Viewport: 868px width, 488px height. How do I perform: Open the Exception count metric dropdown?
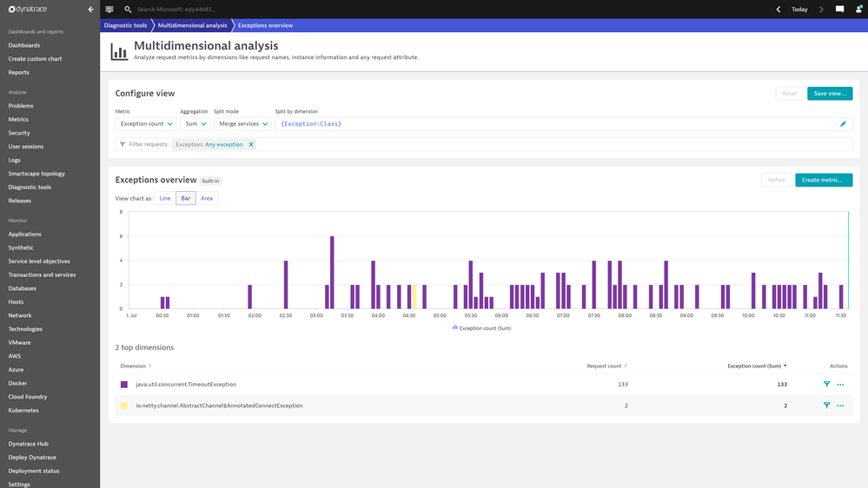(x=146, y=124)
